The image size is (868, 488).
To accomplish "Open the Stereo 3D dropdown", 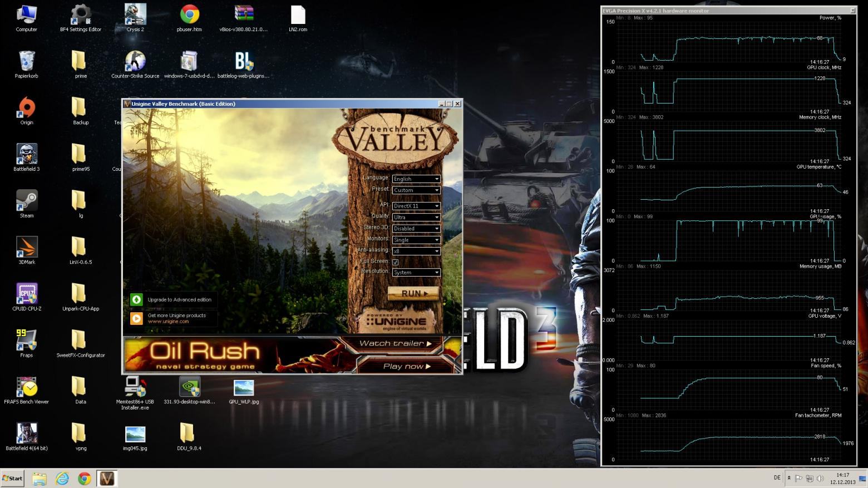I will pos(416,228).
